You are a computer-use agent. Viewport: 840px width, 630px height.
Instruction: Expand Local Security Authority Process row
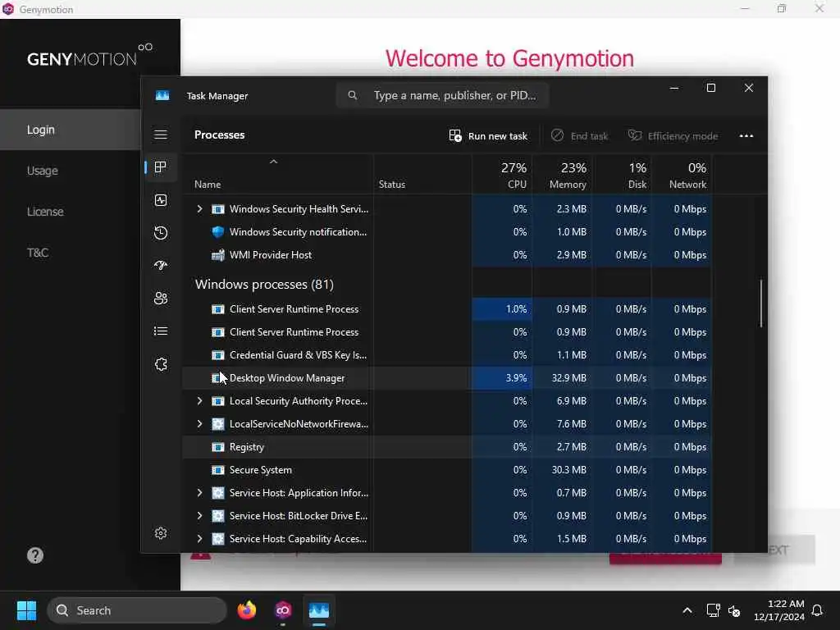click(199, 400)
